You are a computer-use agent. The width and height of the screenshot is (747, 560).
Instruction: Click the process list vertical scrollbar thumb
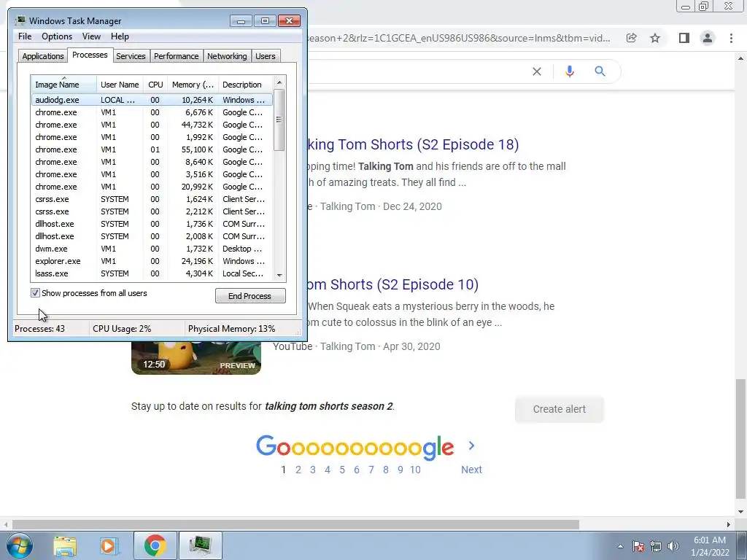pos(279,120)
